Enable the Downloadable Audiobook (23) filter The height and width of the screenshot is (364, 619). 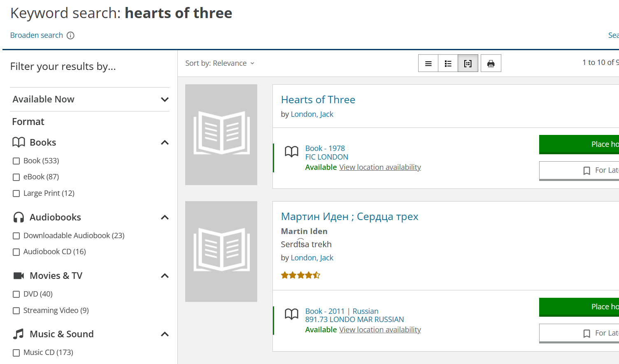pyautogui.click(x=16, y=236)
